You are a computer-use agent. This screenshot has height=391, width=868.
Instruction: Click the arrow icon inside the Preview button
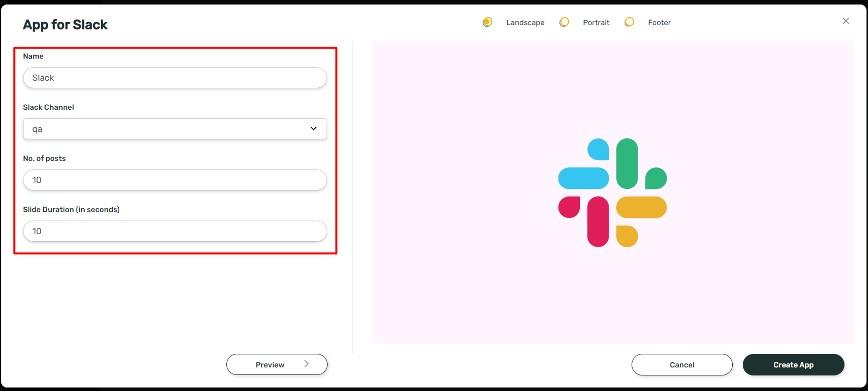point(307,364)
